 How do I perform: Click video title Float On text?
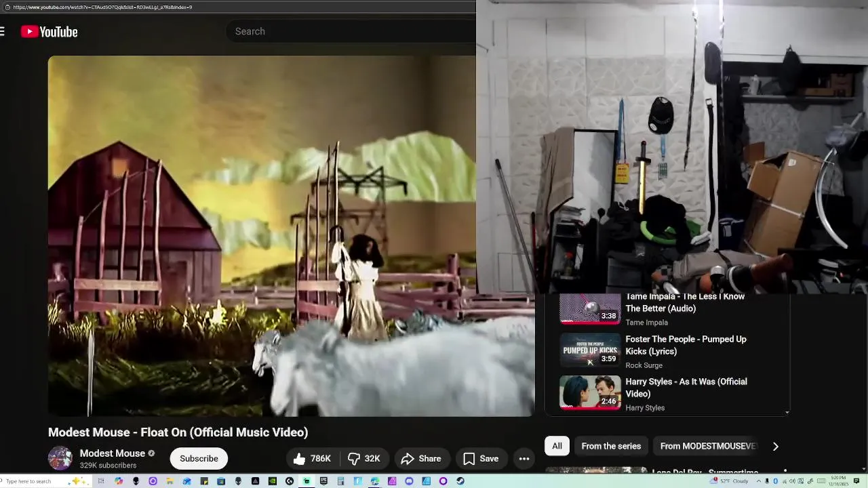tap(178, 432)
